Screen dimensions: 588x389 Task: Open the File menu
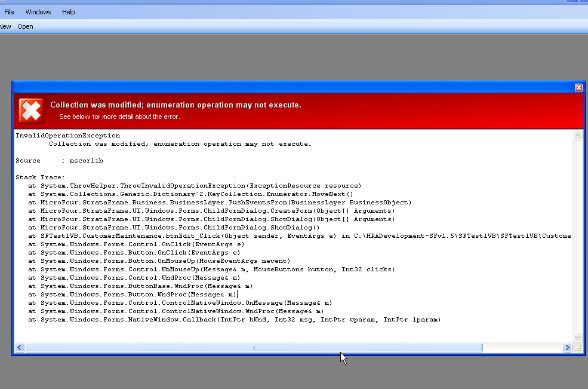pos(9,12)
